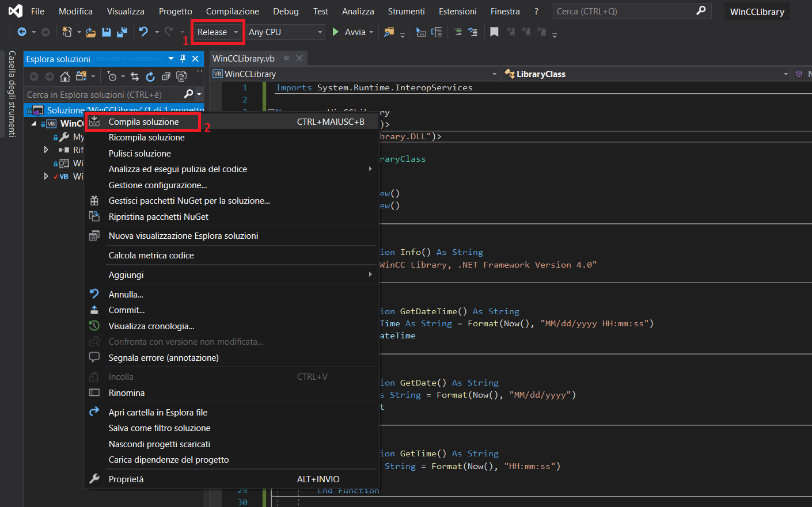Image resolution: width=812 pixels, height=507 pixels.
Task: Refresh the Esplora soluzioni tree
Action: click(151, 76)
